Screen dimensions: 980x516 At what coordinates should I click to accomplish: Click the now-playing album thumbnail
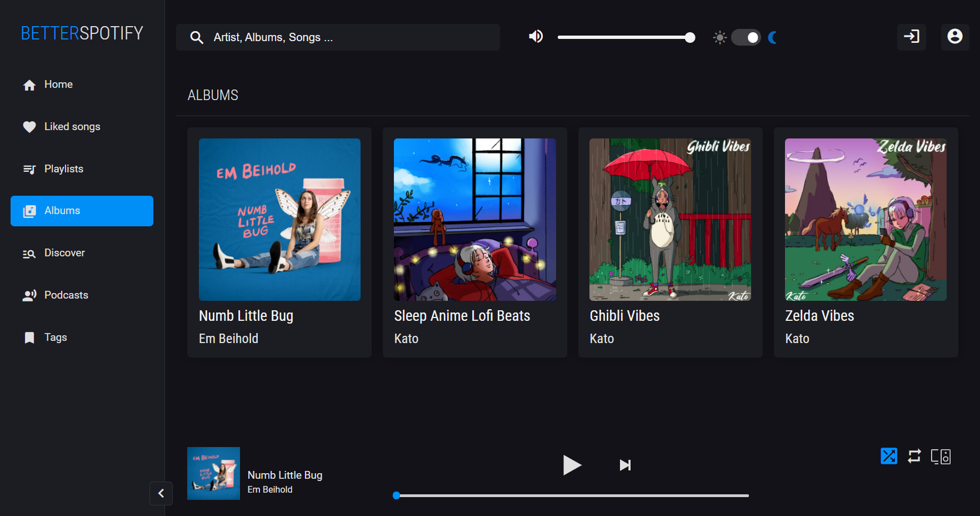click(x=213, y=473)
